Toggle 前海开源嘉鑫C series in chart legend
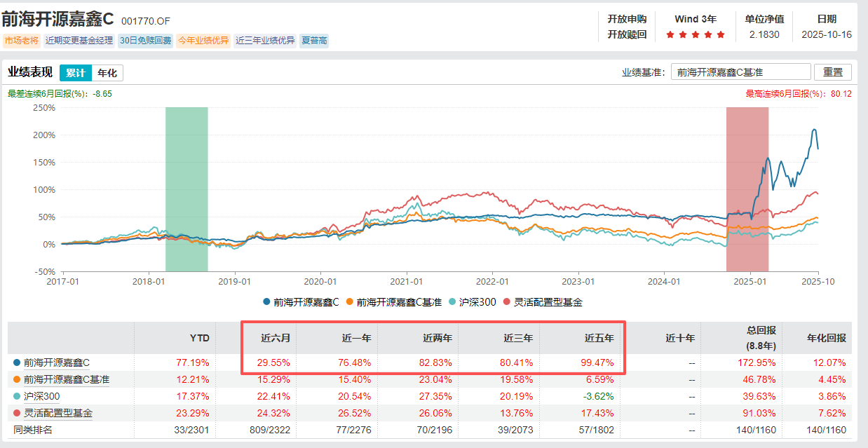 point(301,302)
